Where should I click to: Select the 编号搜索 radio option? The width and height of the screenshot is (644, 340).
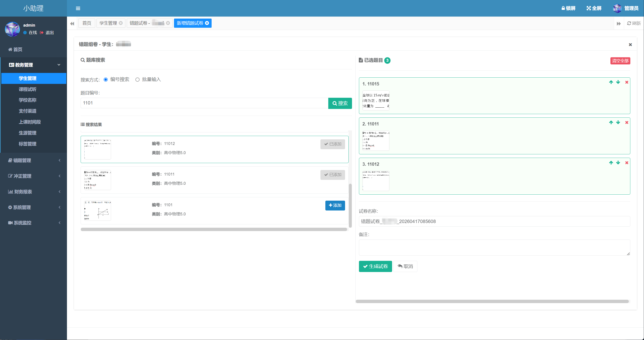click(106, 79)
